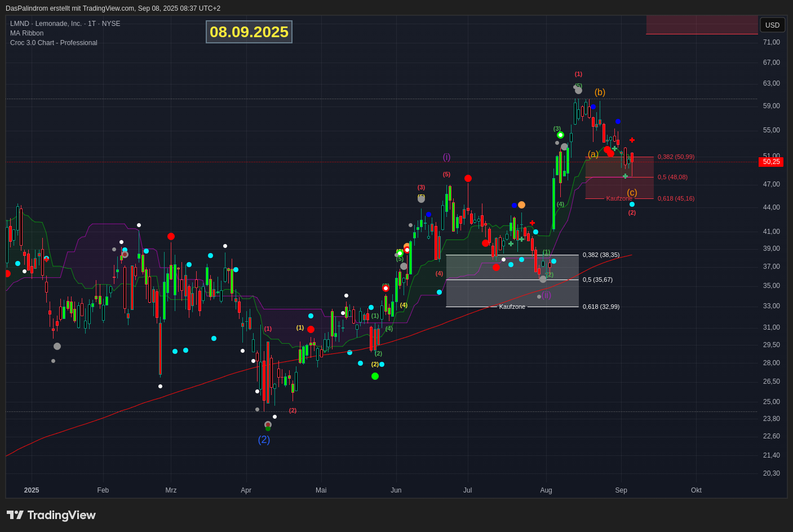Select the white Kaufzone label
Viewport: 793px width, 532px height.
click(x=512, y=307)
